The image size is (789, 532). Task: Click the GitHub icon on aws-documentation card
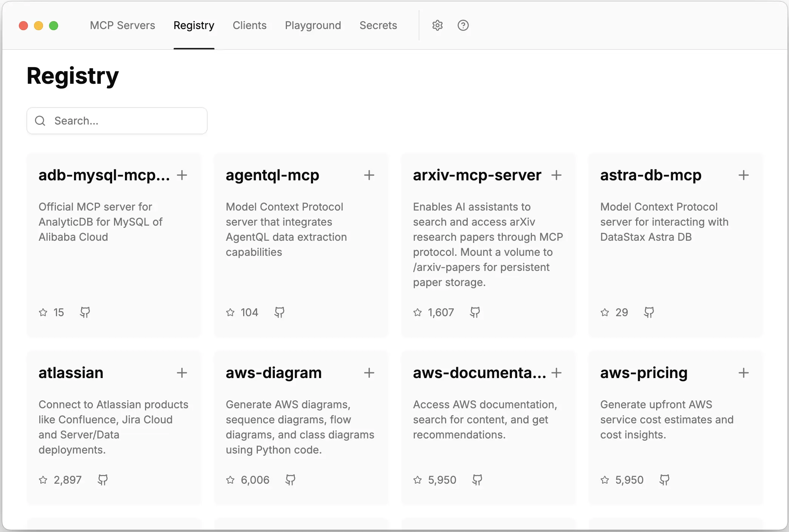pyautogui.click(x=477, y=480)
